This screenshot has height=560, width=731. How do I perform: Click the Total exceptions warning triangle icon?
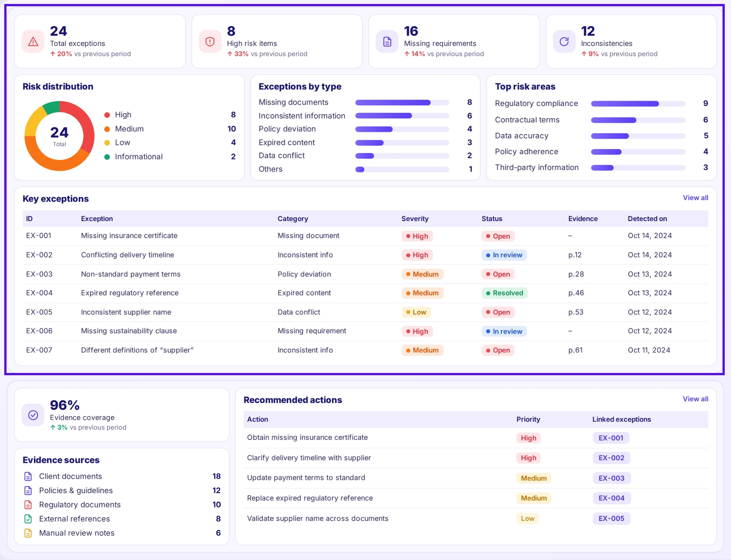[x=33, y=42]
